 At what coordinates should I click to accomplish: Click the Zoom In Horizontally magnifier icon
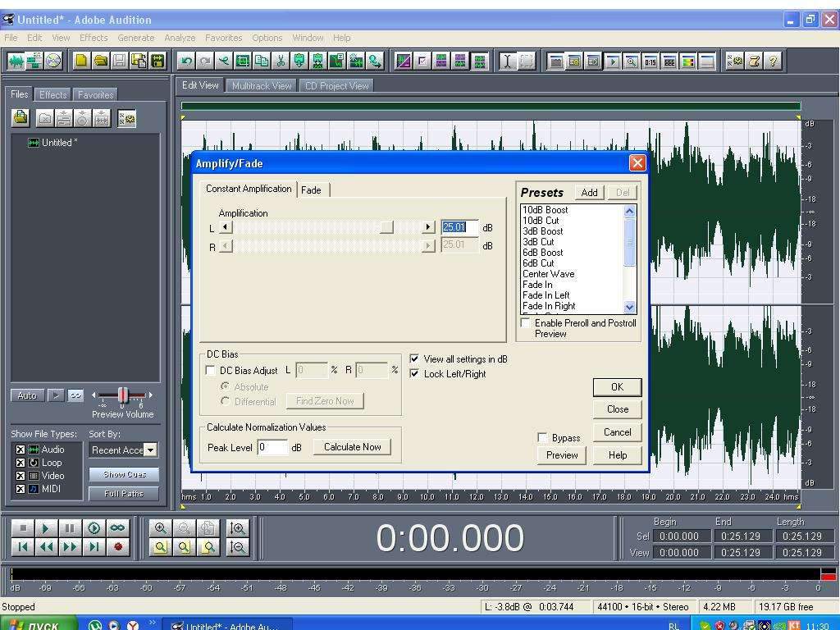pos(161,529)
